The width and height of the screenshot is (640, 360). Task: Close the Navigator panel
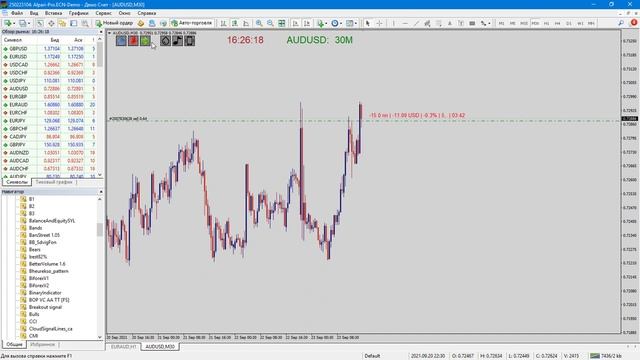click(x=101, y=191)
